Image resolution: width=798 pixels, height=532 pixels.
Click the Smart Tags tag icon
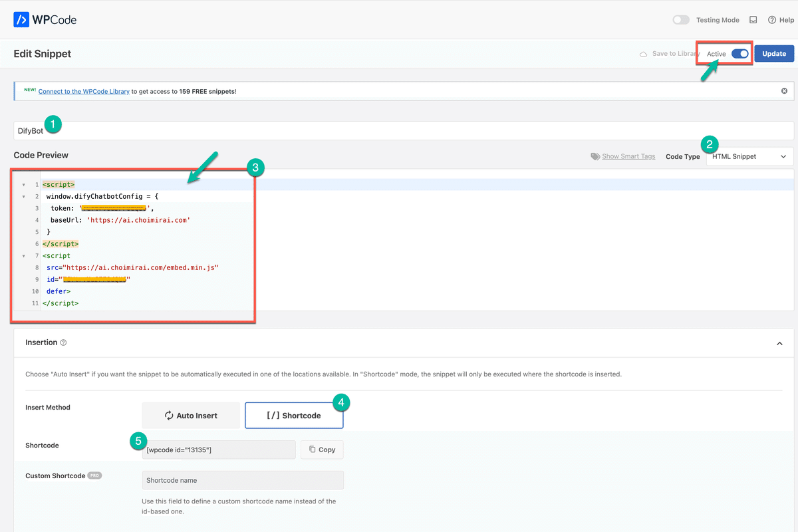pos(595,156)
